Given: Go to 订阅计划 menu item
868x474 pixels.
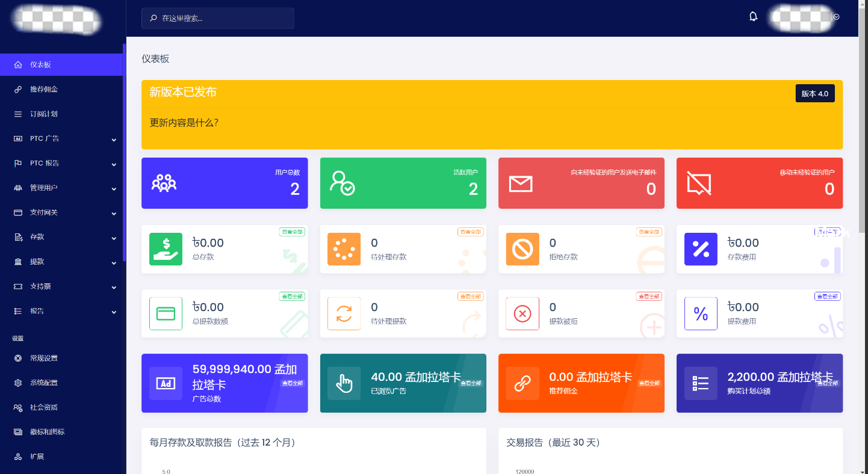Looking at the screenshot, I should (x=44, y=114).
